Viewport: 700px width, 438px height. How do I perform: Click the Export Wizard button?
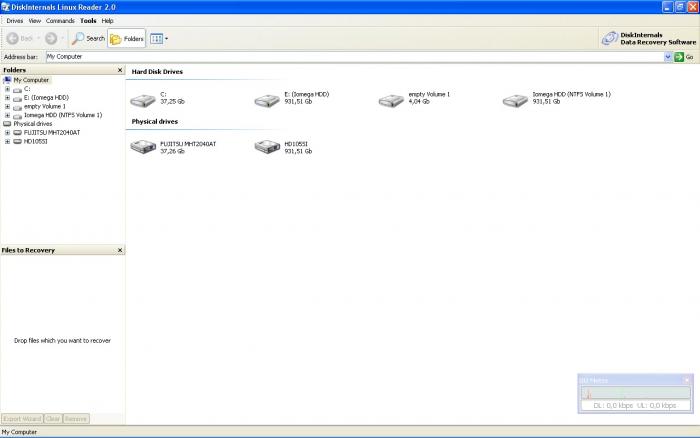[x=22, y=419]
